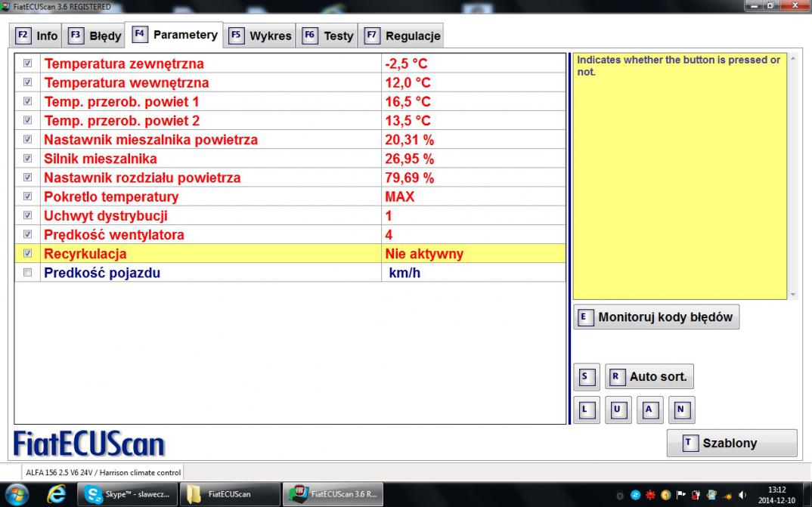Click the N shortcut button
The image size is (812, 507).
[x=681, y=410]
